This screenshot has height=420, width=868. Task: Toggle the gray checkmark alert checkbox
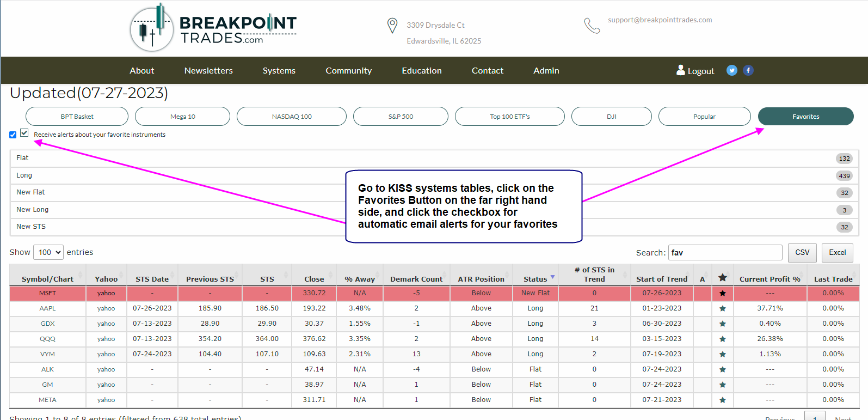(24, 132)
